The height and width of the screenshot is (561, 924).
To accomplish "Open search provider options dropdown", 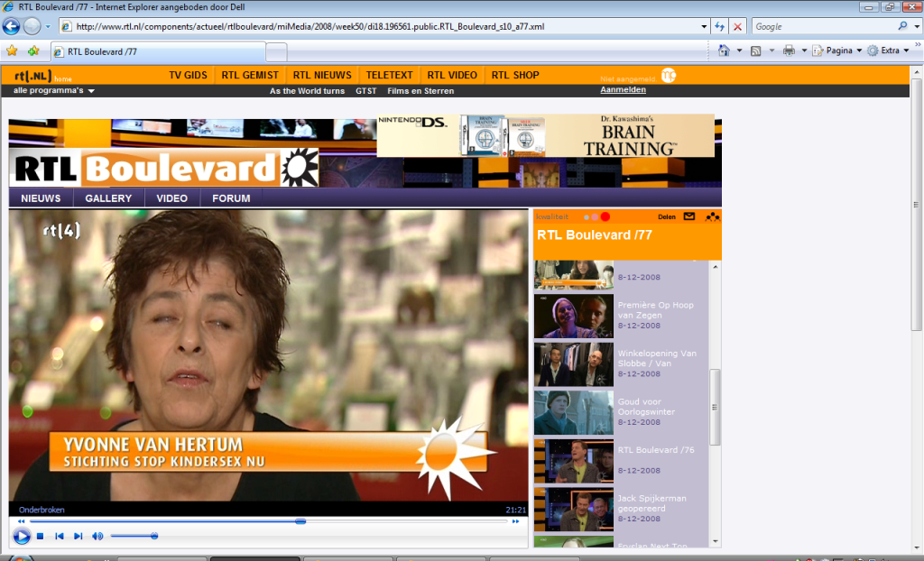I will [917, 26].
